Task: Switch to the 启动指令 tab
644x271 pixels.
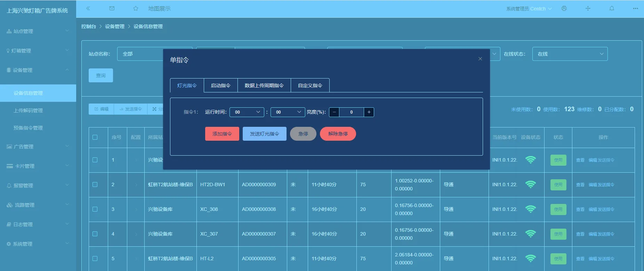Action: 221,85
